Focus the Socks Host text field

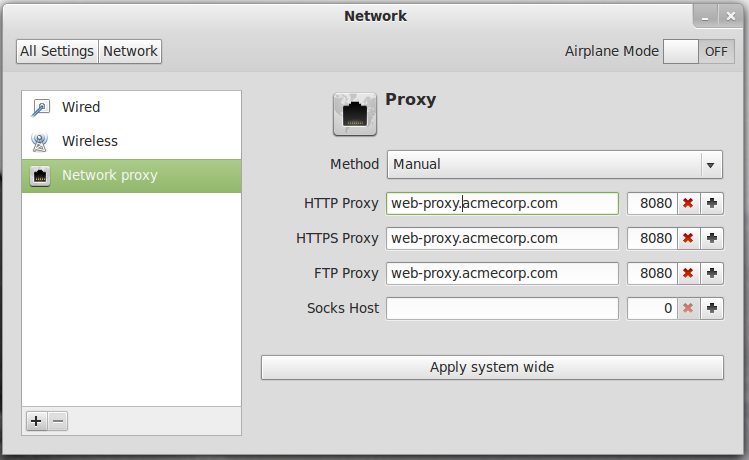coord(503,308)
